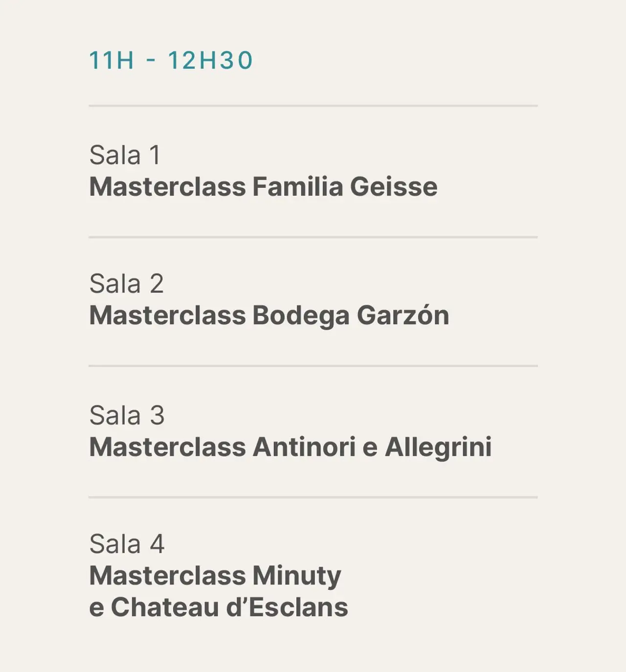Open Masterclass Minuty session title
Screen dimensions: 626x672
[x=215, y=576]
